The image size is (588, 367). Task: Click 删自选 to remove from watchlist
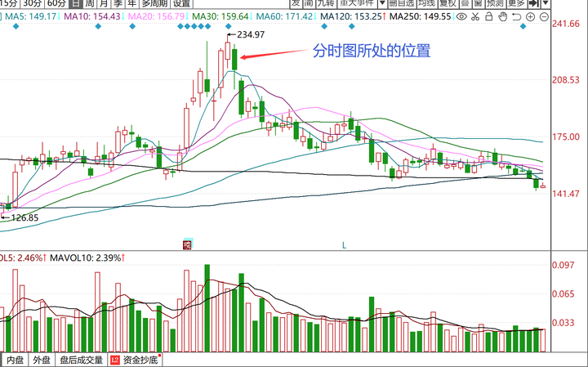pyautogui.click(x=402, y=3)
